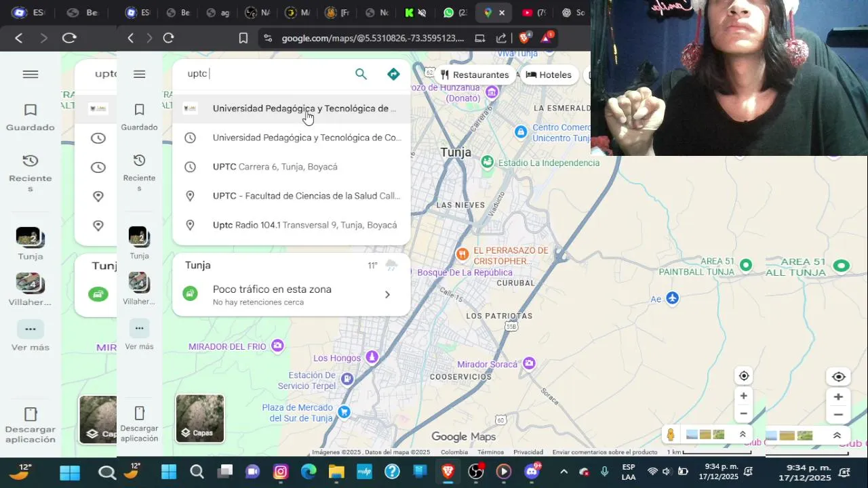
Task: Open the Plaza de Mercado del Sur cart pin
Action: [x=344, y=411]
